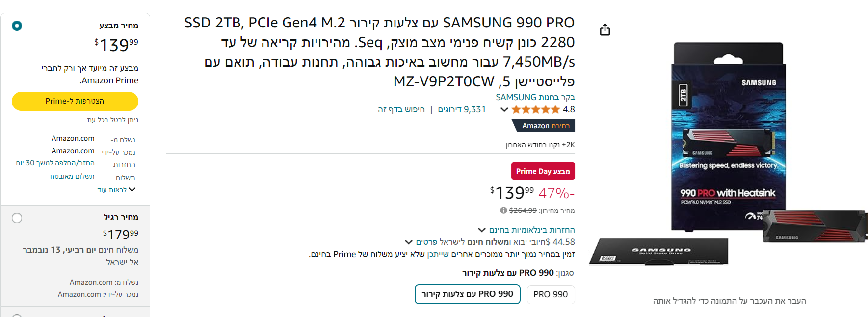Open the rating breakdown chevron next to 4.8

click(x=504, y=109)
